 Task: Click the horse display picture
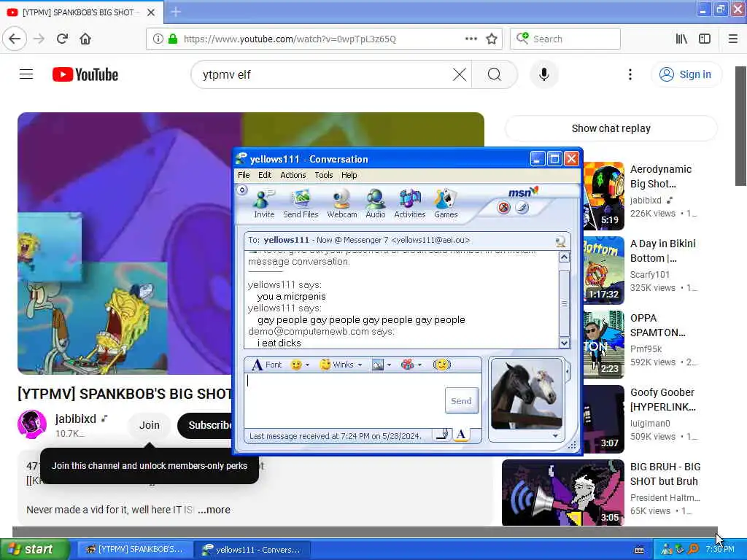coord(527,393)
